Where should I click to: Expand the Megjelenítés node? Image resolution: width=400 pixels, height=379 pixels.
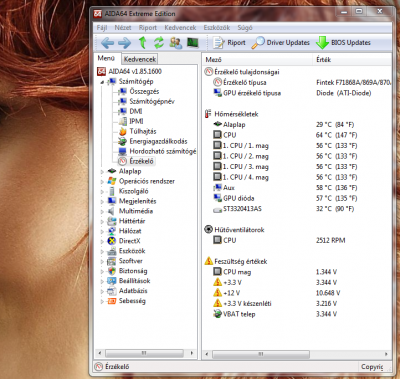[x=102, y=202]
